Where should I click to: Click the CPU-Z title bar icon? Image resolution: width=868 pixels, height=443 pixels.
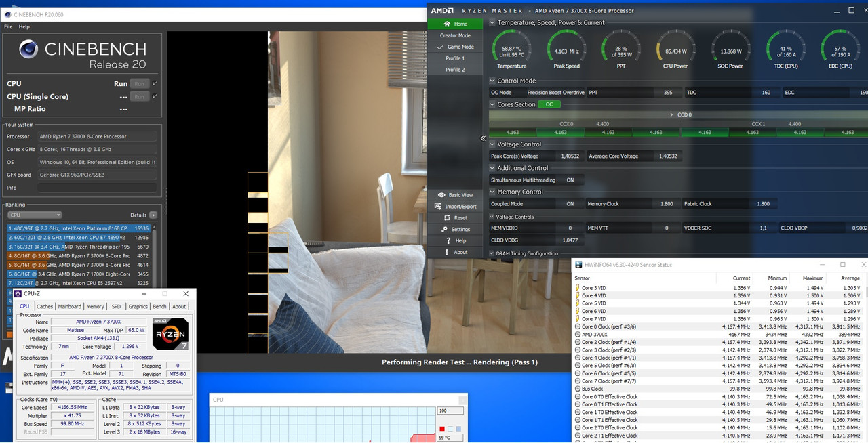tap(18, 294)
